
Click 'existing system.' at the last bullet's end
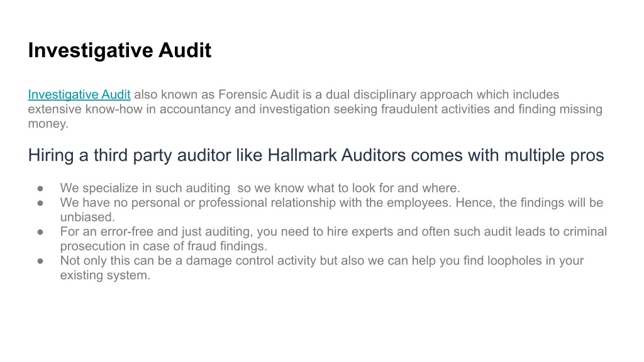pyautogui.click(x=105, y=275)
